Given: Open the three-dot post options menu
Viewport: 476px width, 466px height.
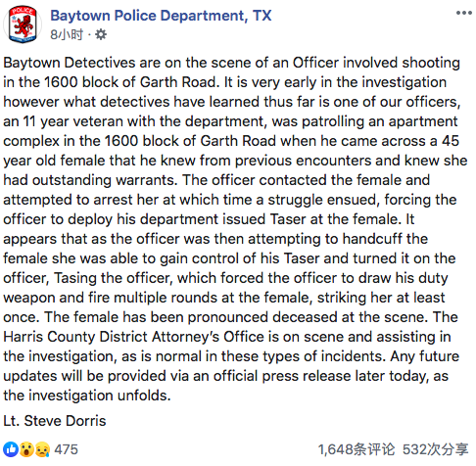Looking at the screenshot, I should point(464,13).
